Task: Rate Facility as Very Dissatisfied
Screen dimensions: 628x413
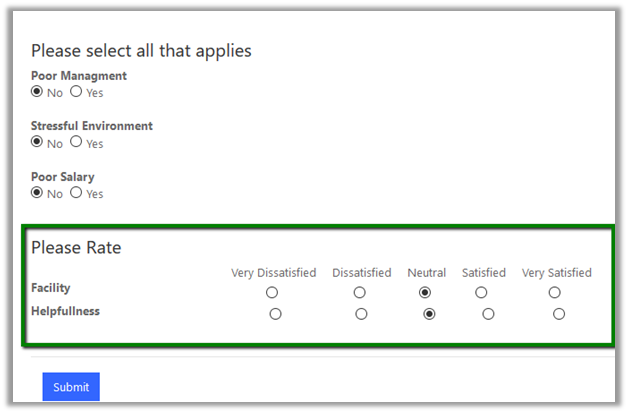Action: 272,293
